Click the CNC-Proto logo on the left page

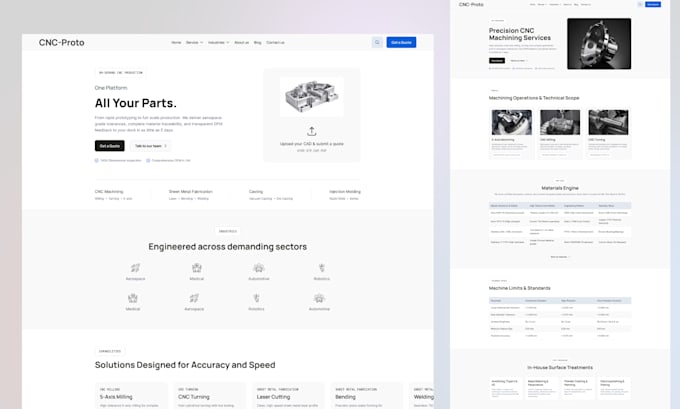[62, 43]
